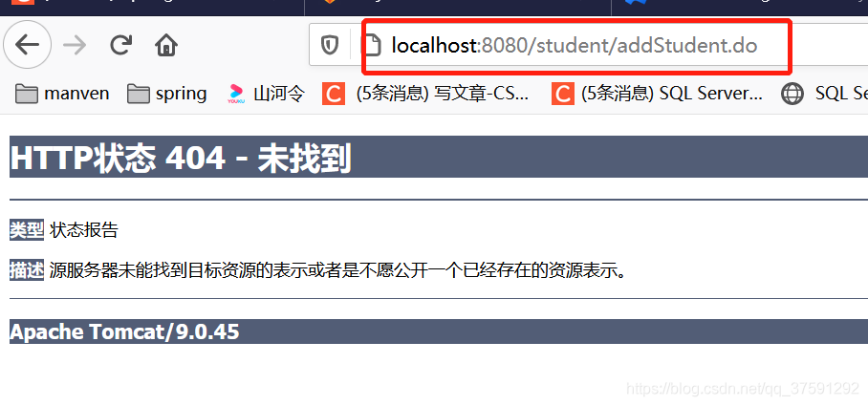Click the Apache Tomcat/9.0.45 footer banner

pos(439,331)
